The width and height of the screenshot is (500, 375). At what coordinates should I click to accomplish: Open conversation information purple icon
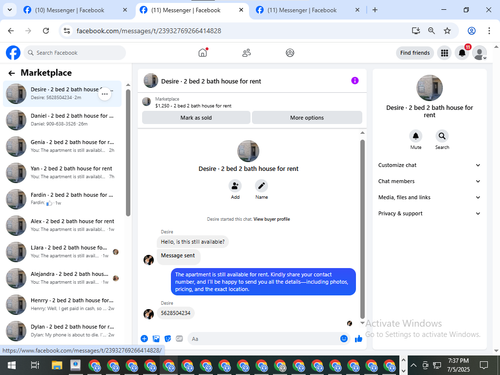click(355, 81)
